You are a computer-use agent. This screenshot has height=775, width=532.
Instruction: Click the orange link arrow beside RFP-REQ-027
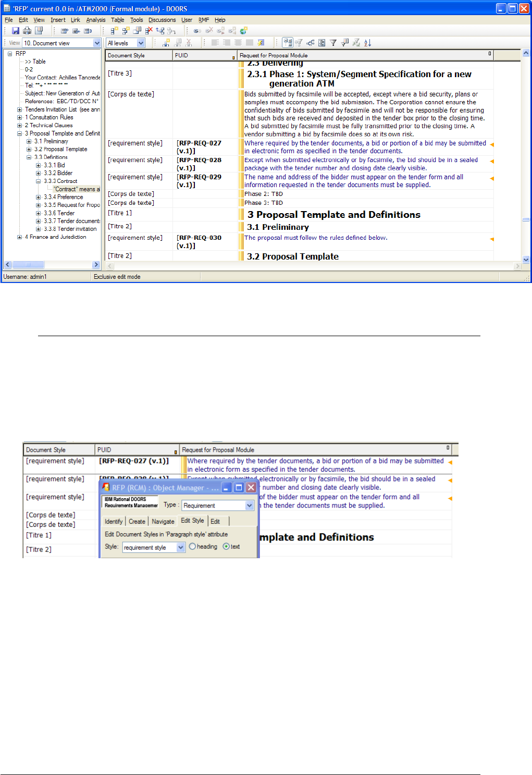491,144
